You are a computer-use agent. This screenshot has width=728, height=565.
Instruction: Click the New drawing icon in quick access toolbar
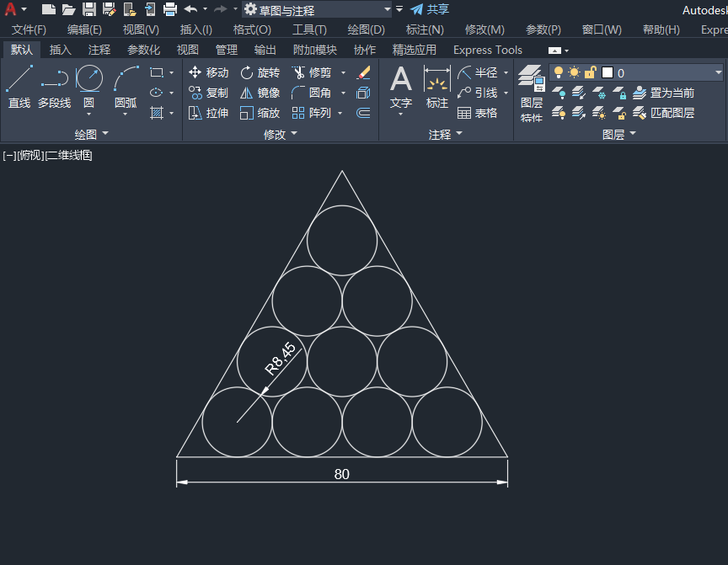tap(48, 8)
